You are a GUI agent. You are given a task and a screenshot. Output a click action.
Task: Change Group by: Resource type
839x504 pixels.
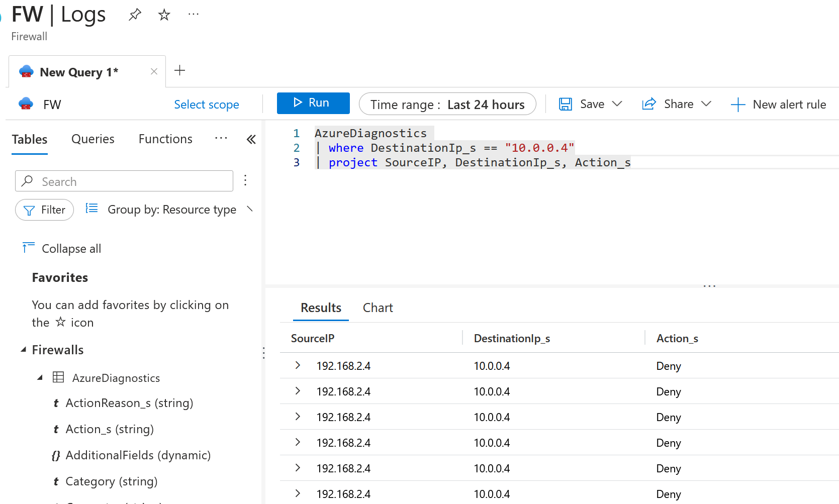click(x=169, y=210)
